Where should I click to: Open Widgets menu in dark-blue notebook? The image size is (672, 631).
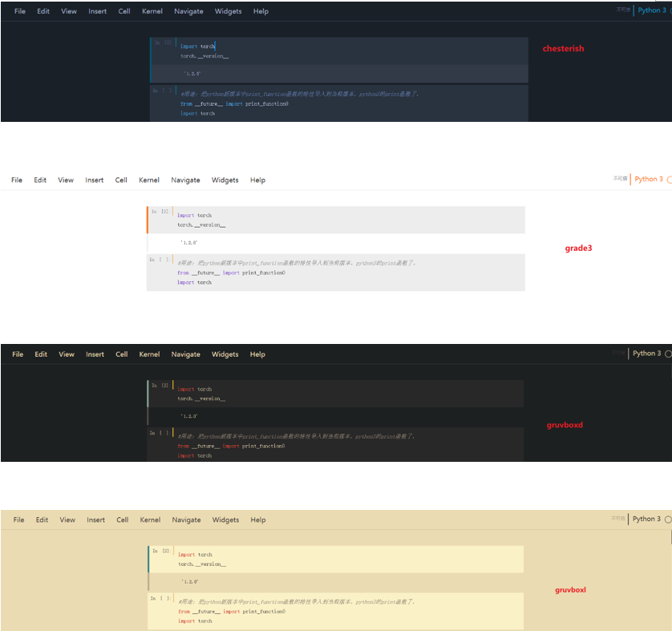(228, 11)
